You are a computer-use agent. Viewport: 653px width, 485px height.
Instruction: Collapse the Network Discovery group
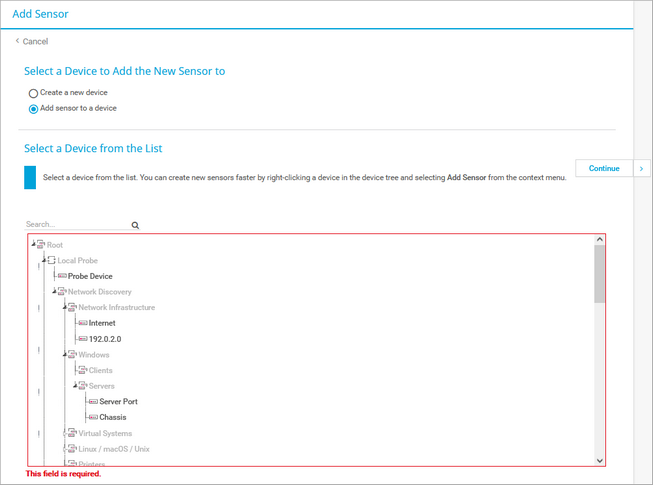[x=54, y=291]
